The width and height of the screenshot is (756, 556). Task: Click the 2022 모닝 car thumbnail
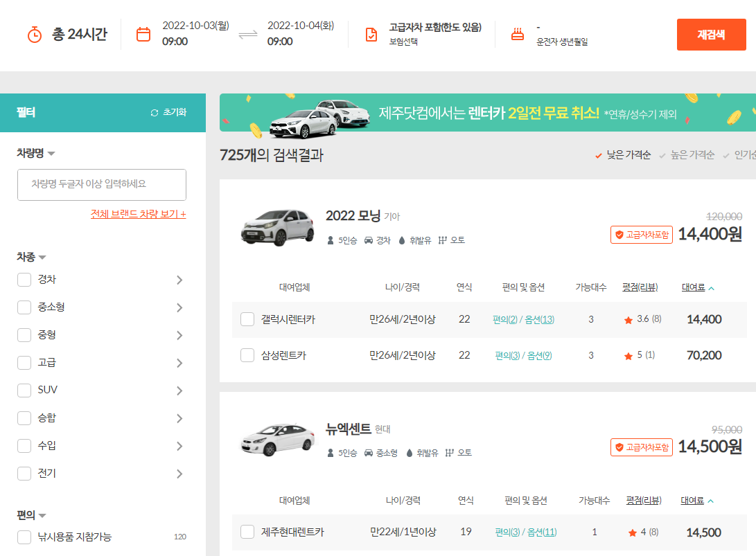pyautogui.click(x=277, y=227)
